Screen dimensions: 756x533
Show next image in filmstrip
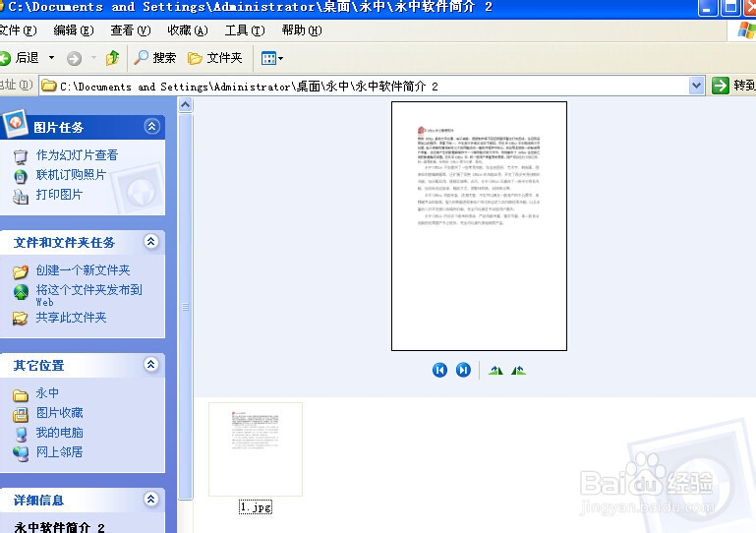[463, 370]
